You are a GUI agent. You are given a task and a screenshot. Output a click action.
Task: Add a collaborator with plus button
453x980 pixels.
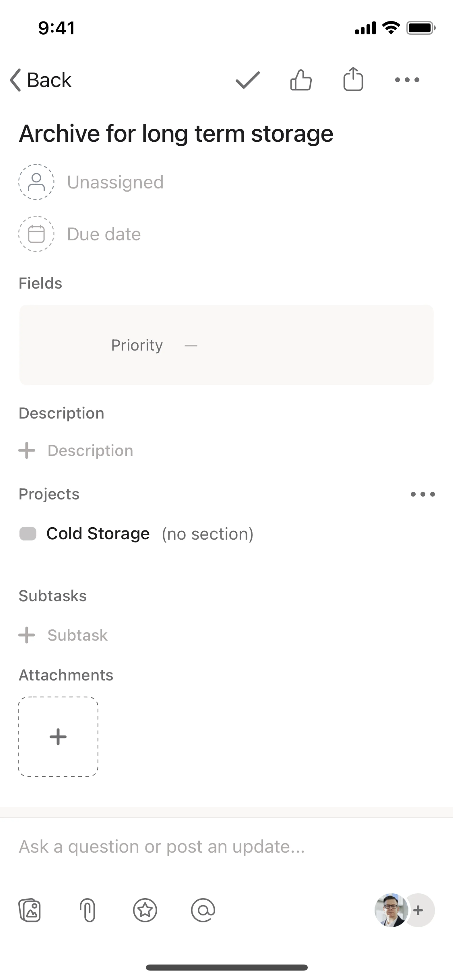pos(418,910)
